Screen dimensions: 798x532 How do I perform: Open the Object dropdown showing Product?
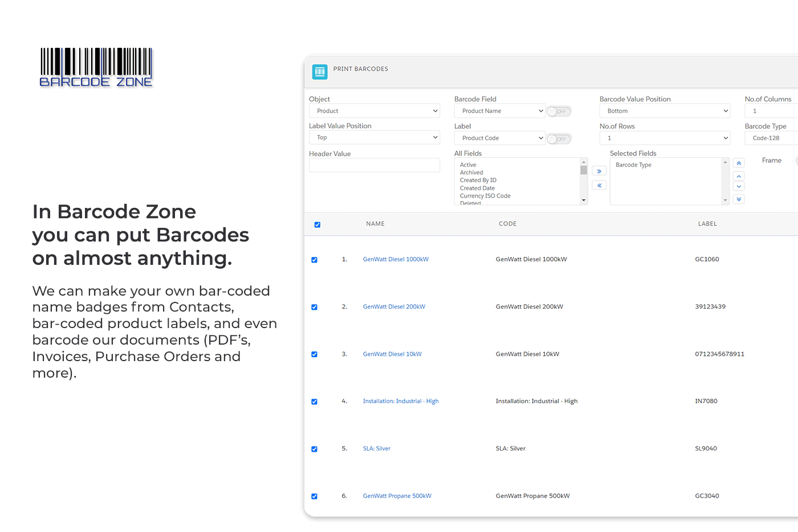point(374,111)
